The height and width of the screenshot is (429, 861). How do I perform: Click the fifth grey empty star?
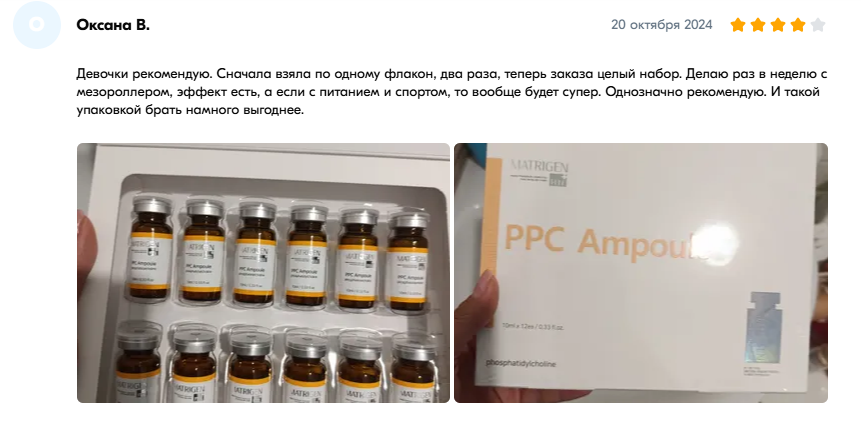pyautogui.click(x=818, y=25)
